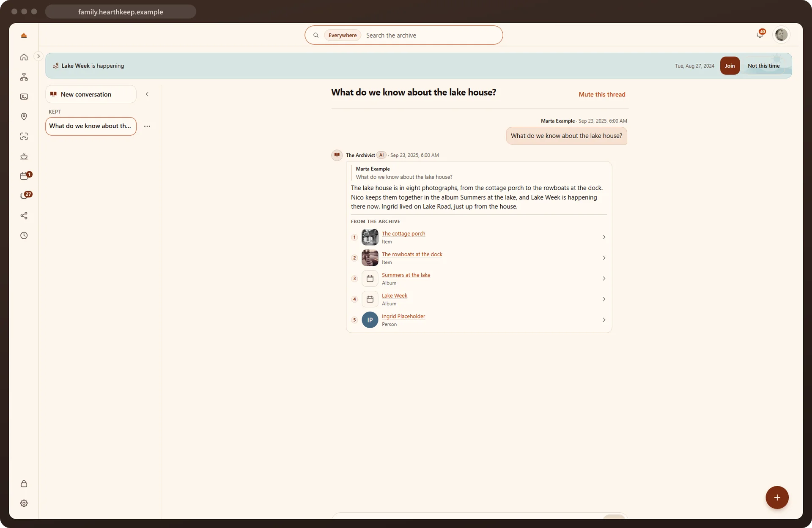Open the Home icon in sidebar
The height and width of the screenshot is (528, 812).
click(24, 57)
